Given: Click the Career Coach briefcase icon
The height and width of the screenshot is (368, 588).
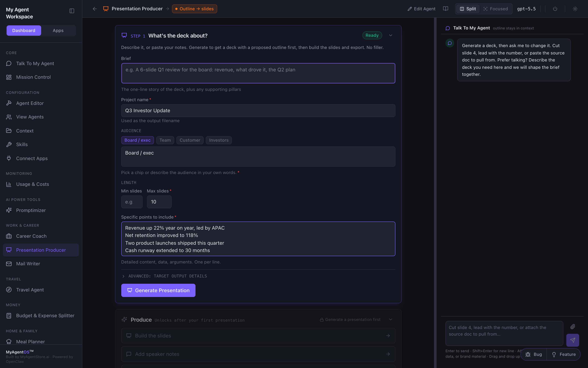Looking at the screenshot, I should click(x=9, y=236).
